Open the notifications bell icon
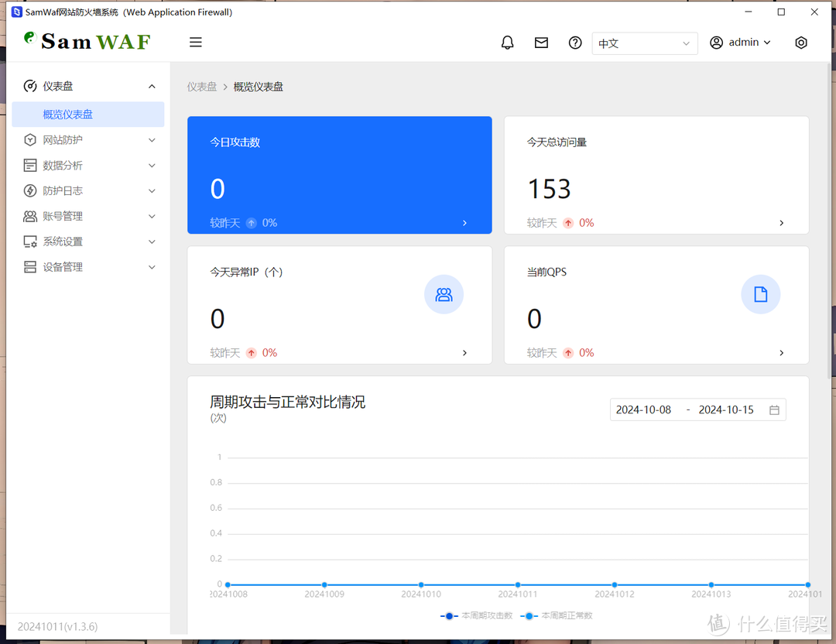836x644 pixels. click(507, 43)
